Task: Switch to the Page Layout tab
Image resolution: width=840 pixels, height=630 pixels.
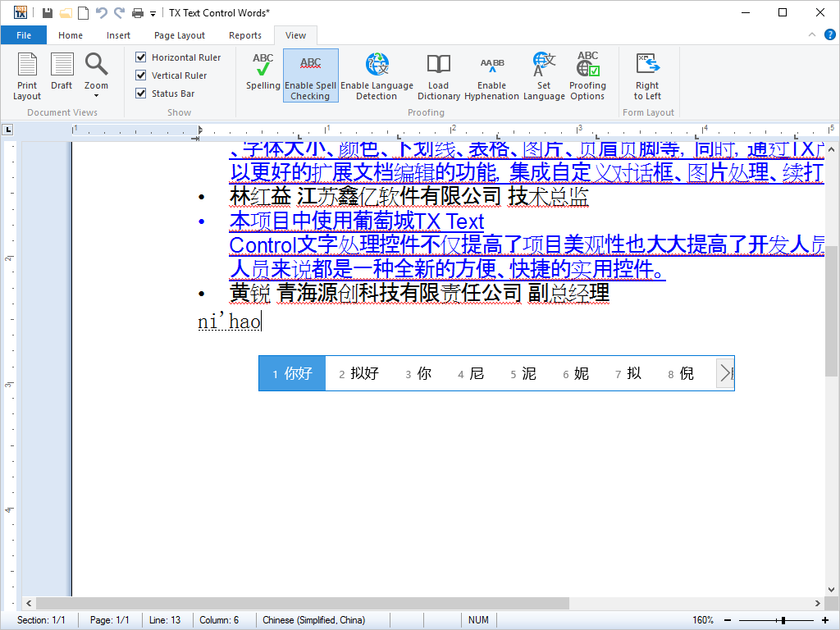Action: pos(180,35)
